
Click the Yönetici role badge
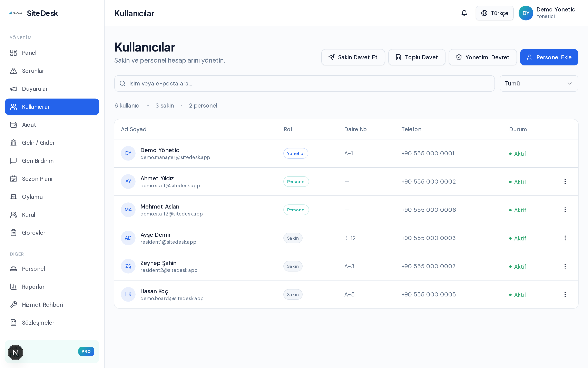coord(296,153)
